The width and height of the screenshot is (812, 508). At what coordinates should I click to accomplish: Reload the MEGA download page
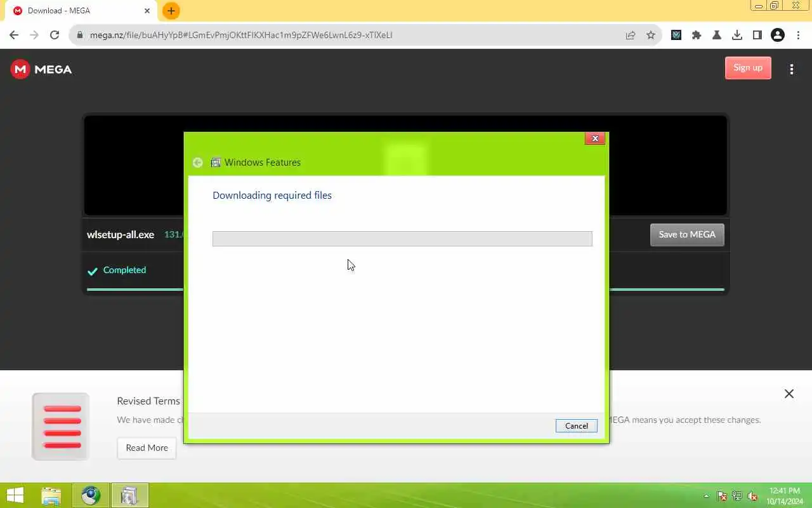coord(55,35)
